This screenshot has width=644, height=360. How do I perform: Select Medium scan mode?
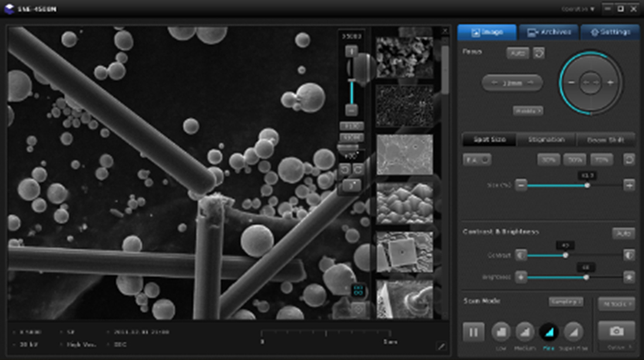pos(525,332)
